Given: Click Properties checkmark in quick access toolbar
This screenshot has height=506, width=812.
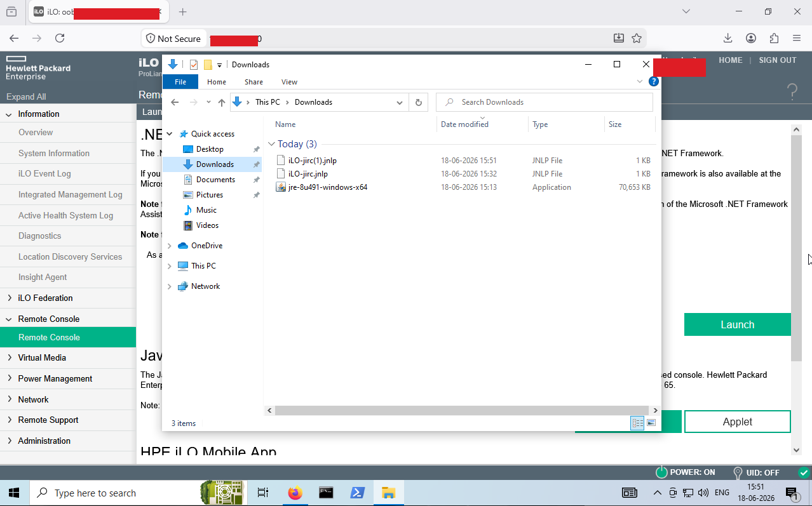Looking at the screenshot, I should 194,65.
